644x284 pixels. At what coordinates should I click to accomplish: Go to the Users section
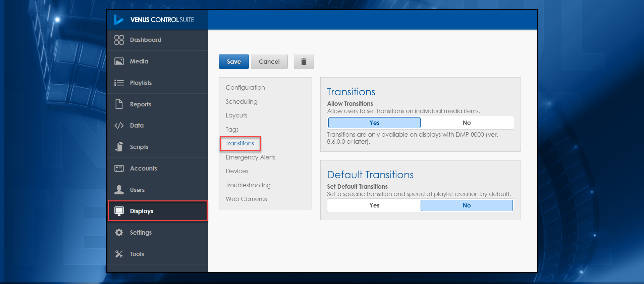pyautogui.click(x=158, y=190)
